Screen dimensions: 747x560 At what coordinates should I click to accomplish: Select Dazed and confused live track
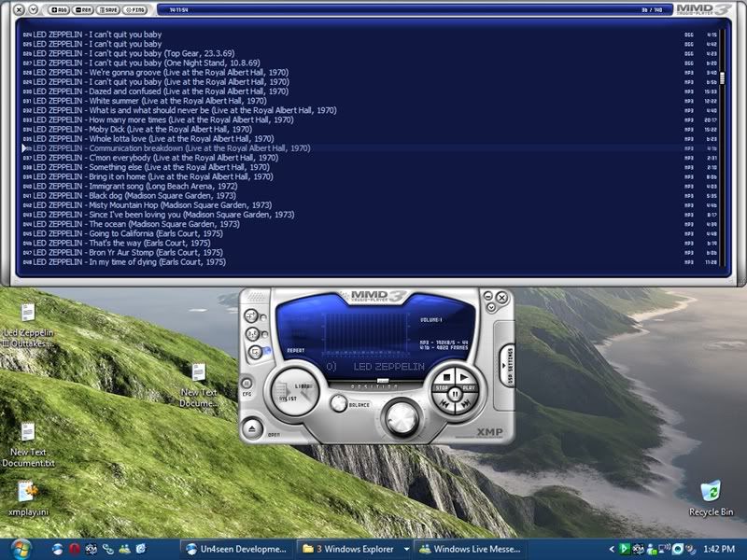(369, 91)
